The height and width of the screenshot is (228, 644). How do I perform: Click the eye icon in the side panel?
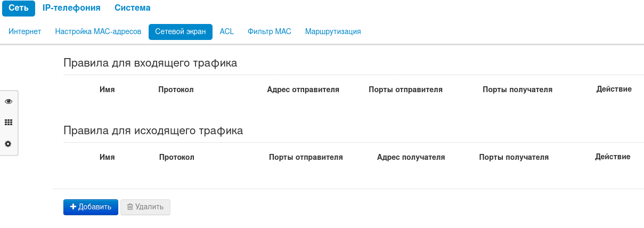click(x=9, y=101)
